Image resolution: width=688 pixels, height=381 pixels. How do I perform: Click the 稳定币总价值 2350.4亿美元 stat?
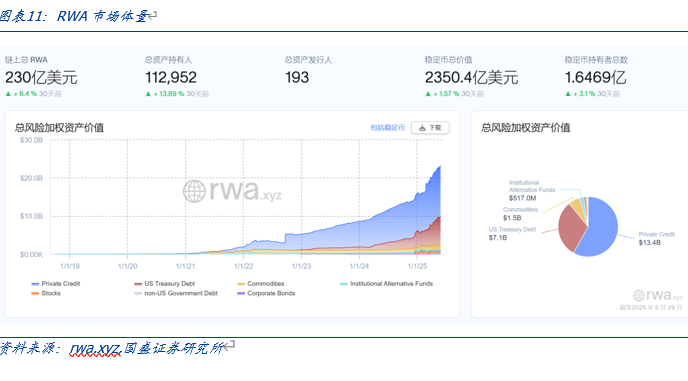pyautogui.click(x=471, y=76)
